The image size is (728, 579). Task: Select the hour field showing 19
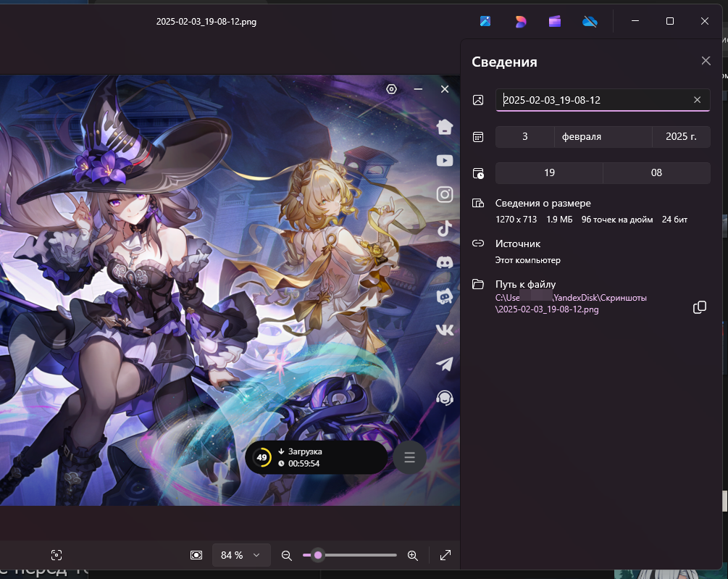point(549,172)
